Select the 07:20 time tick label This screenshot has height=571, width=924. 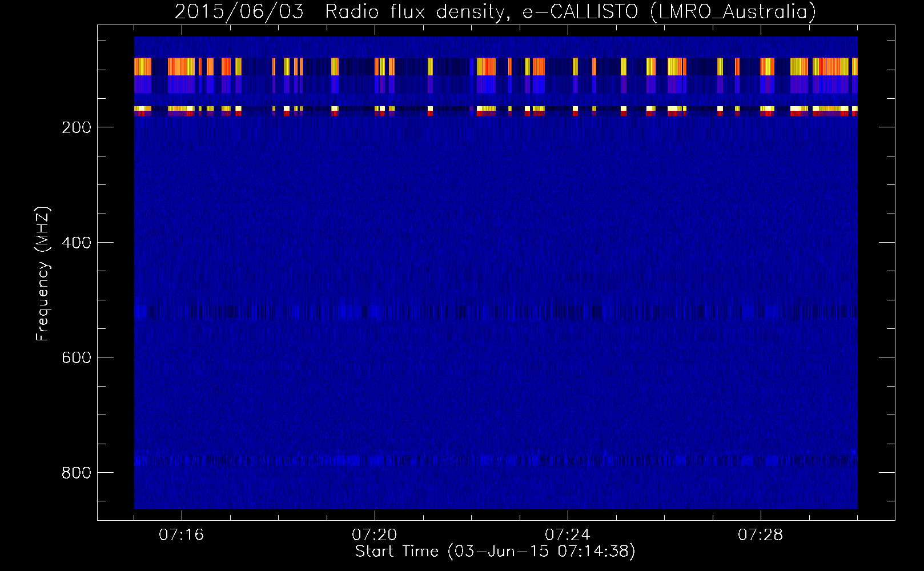pyautogui.click(x=375, y=535)
